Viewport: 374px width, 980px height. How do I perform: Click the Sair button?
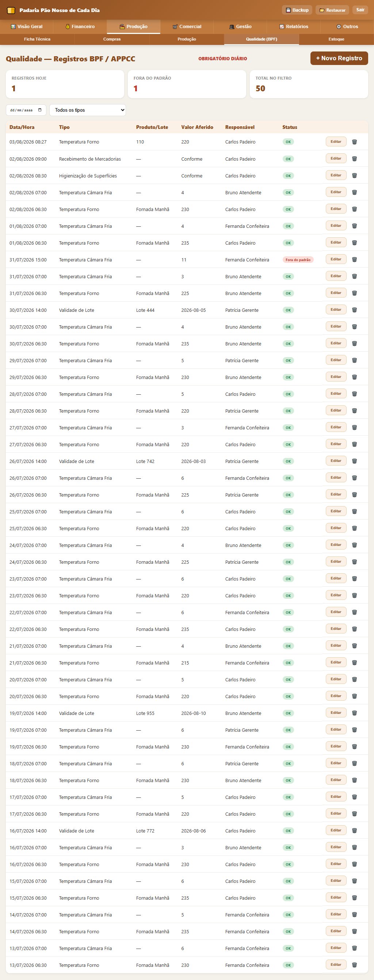tap(360, 10)
